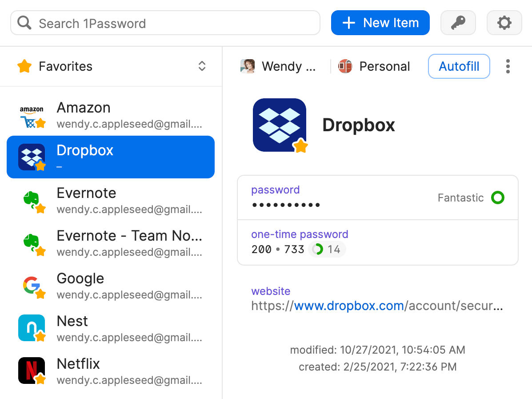Click the Favorites star icon

pos(24,66)
